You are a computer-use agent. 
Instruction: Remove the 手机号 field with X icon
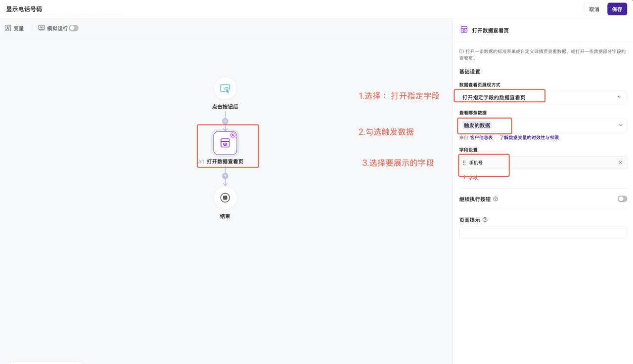pos(620,162)
